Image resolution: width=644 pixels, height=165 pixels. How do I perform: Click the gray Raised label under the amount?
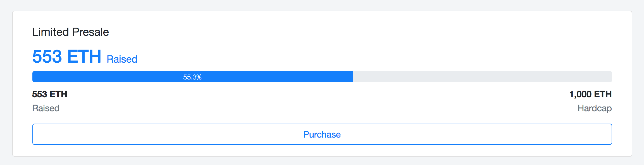46,108
